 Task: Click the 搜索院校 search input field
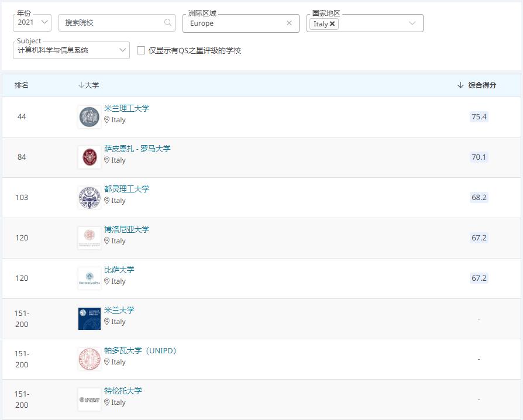click(117, 23)
